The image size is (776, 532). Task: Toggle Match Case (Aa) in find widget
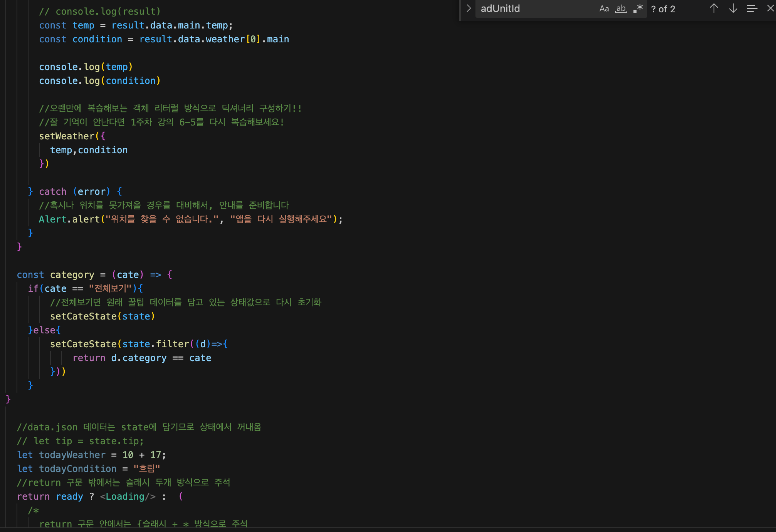(604, 9)
